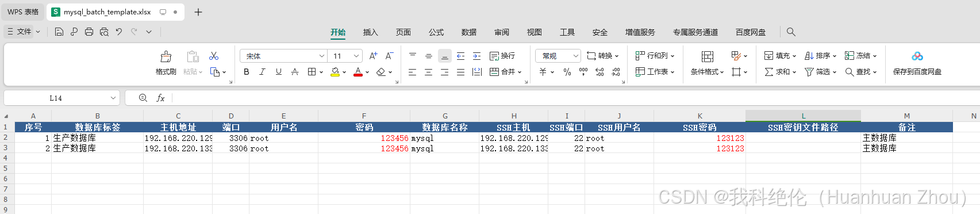This screenshot has height=214, width=980.
Task: Apply the red font color
Action: 358,72
